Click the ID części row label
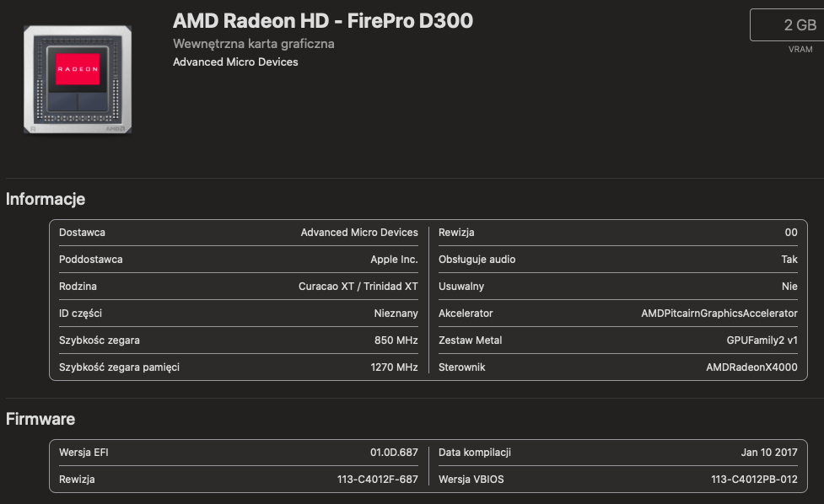Image resolution: width=824 pixels, height=504 pixels. [x=80, y=314]
